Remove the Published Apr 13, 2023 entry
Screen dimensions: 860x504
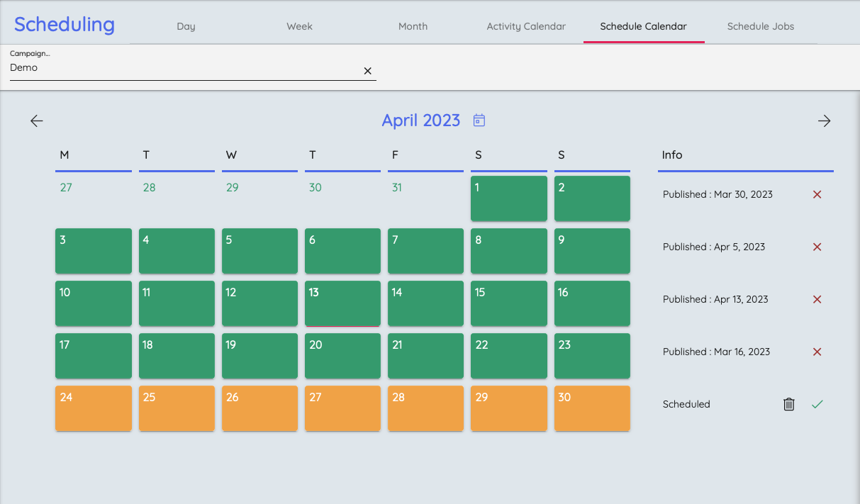[817, 299]
